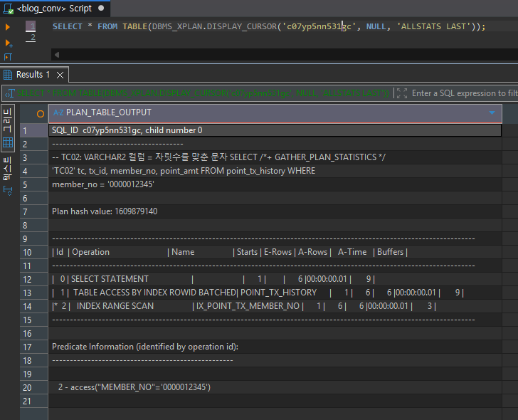The width and height of the screenshot is (518, 420).
Task: Click the SQL filter expression input field
Action: [x=464, y=93]
